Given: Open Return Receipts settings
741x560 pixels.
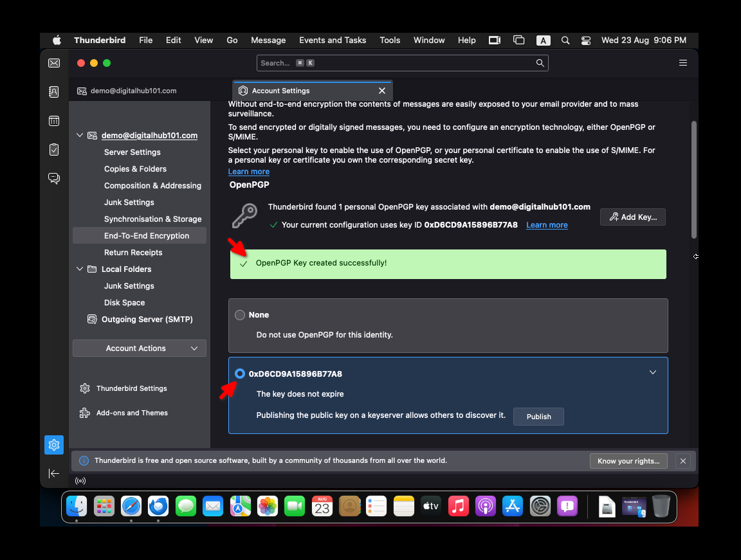Looking at the screenshot, I should (x=133, y=253).
